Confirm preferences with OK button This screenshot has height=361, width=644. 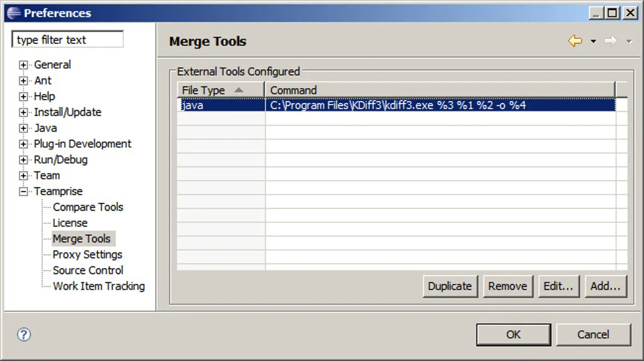514,335
